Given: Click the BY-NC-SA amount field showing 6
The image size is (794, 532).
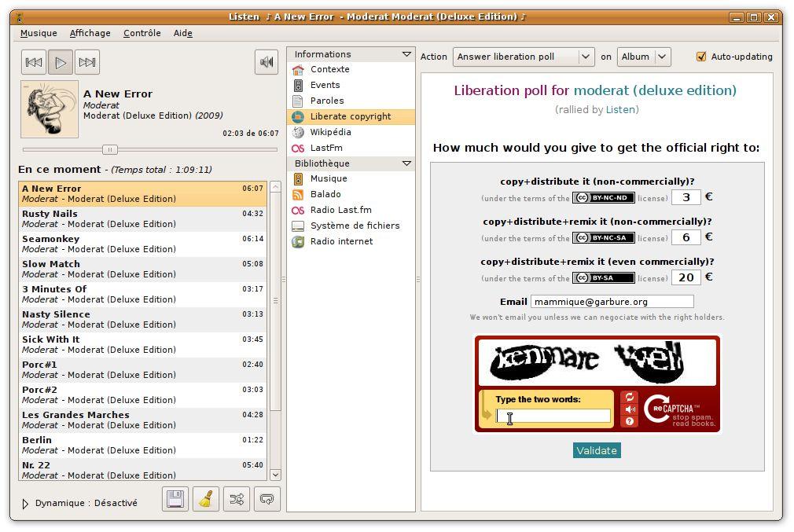Looking at the screenshot, I should pyautogui.click(x=686, y=237).
